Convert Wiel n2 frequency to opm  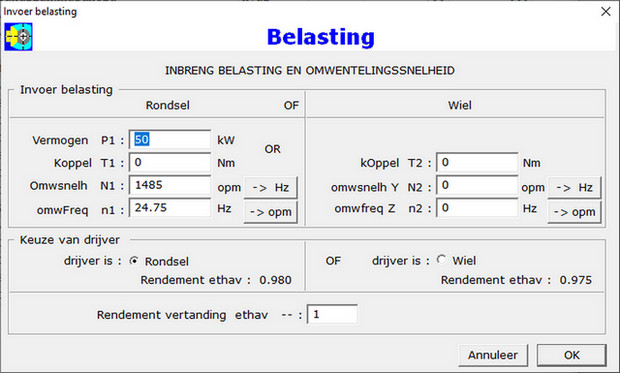pos(575,212)
